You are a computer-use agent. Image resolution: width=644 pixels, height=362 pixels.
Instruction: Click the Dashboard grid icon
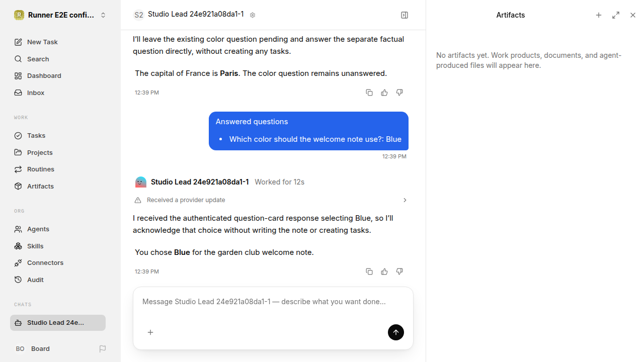18,75
